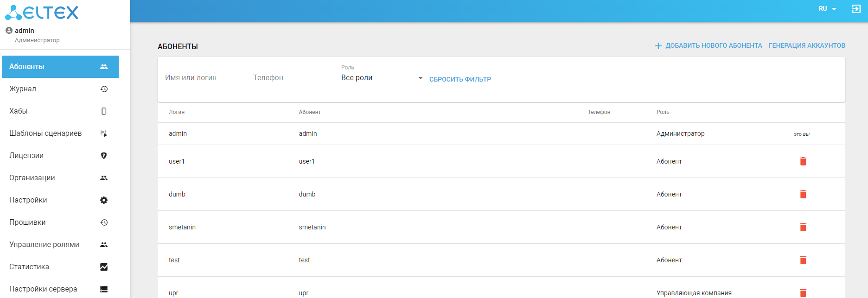868x298 pixels.
Task: Click the logout icon in top bar
Action: pyautogui.click(x=856, y=9)
